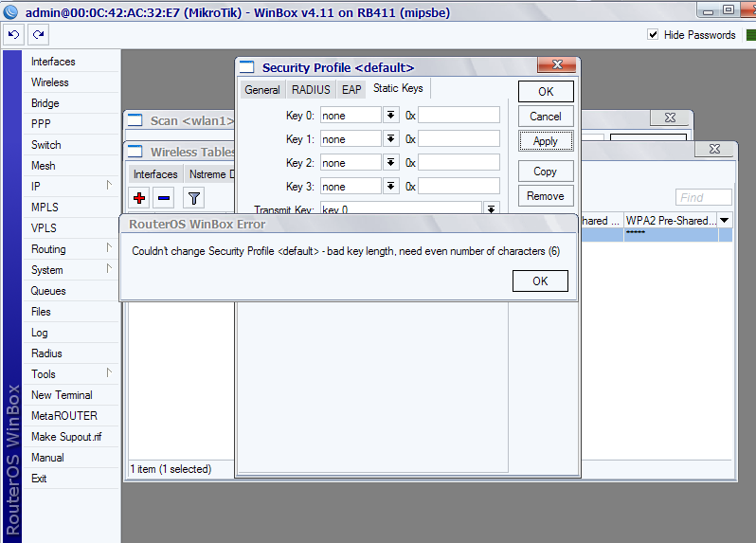
Task: Expand the Tools submenu arrow
Action: (109, 372)
